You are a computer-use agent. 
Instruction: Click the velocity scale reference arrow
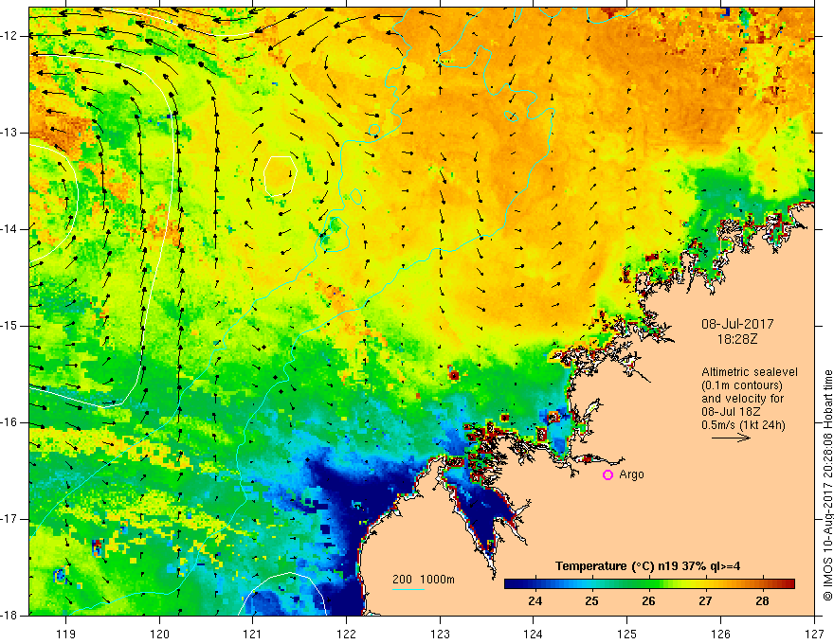731,438
